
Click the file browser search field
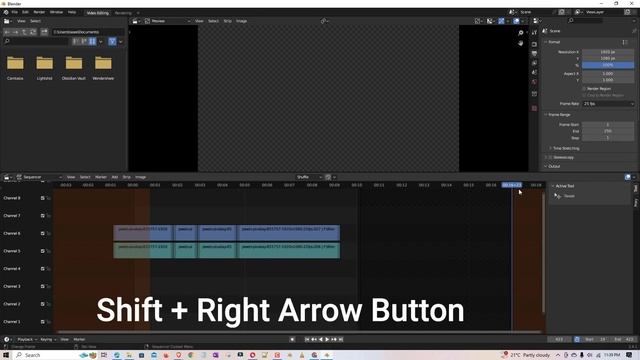click(x=36, y=41)
